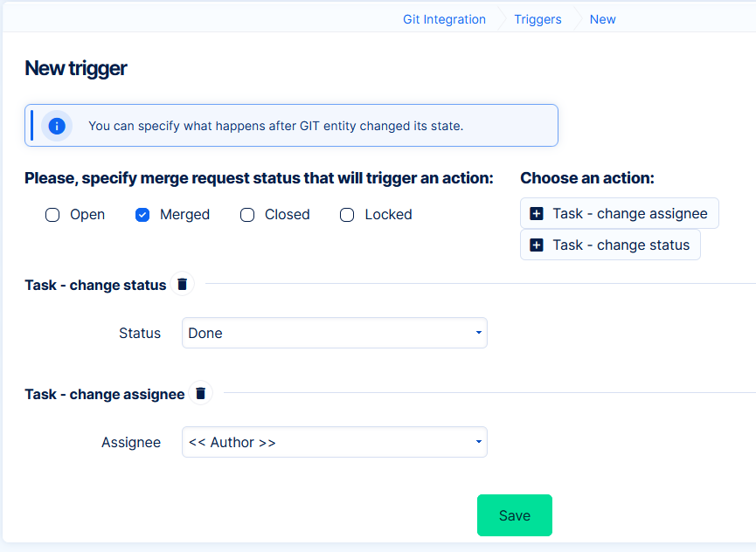This screenshot has height=552, width=756.
Task: Go to Git Integration breadcrumb
Action: pyautogui.click(x=444, y=19)
